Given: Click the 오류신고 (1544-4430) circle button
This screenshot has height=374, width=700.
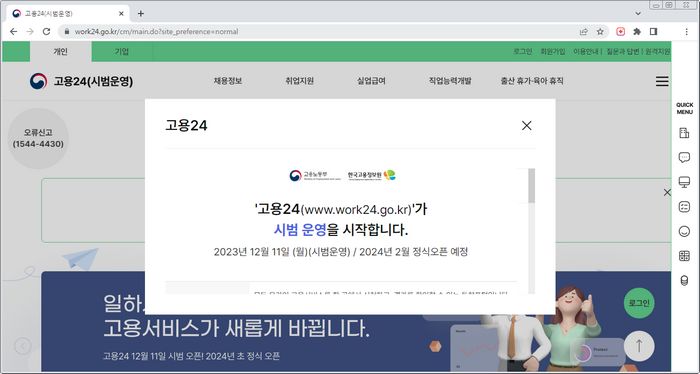Looking at the screenshot, I should coord(38,138).
